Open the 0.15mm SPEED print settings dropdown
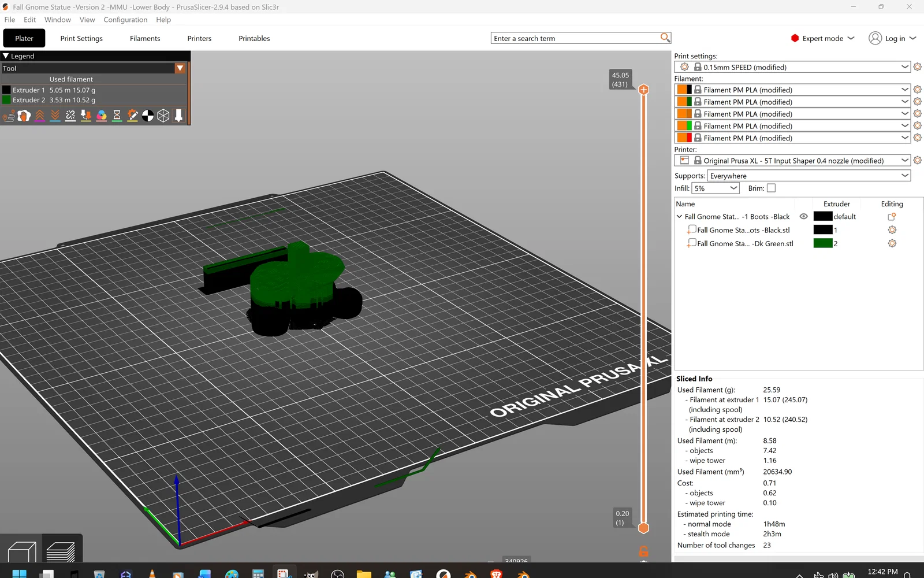The width and height of the screenshot is (924, 578). pyautogui.click(x=792, y=67)
